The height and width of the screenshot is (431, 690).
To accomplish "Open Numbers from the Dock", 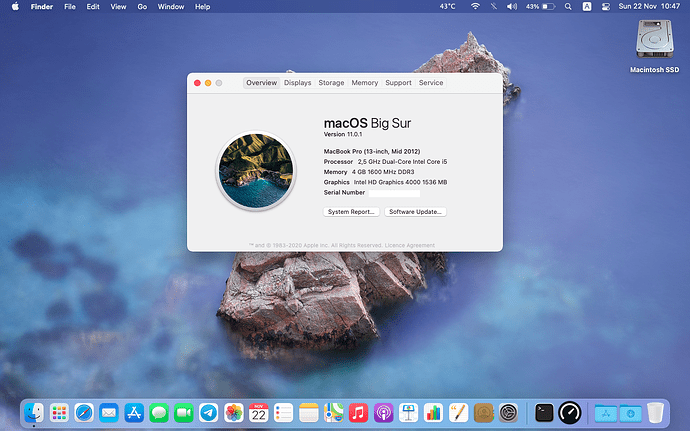I will (x=433, y=413).
